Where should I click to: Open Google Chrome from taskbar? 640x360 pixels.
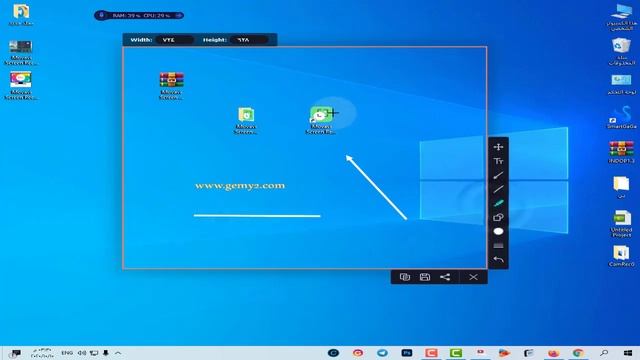578,353
